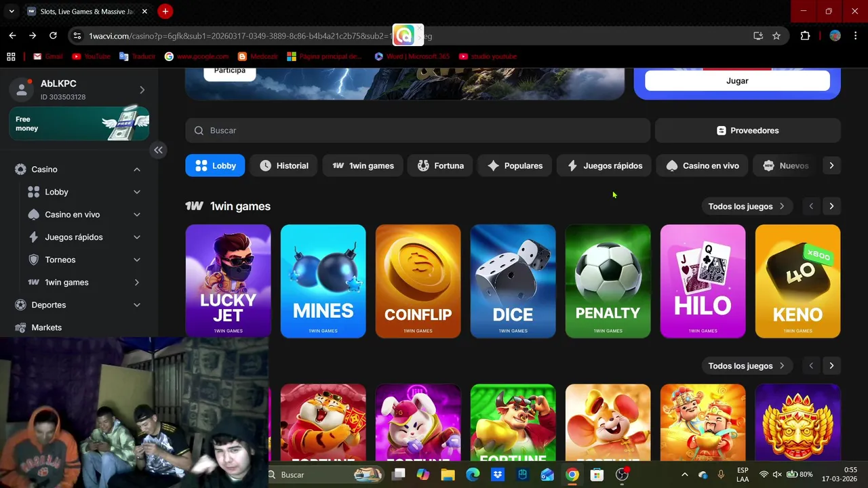Open the Dice game
The height and width of the screenshot is (488, 868).
tap(513, 281)
